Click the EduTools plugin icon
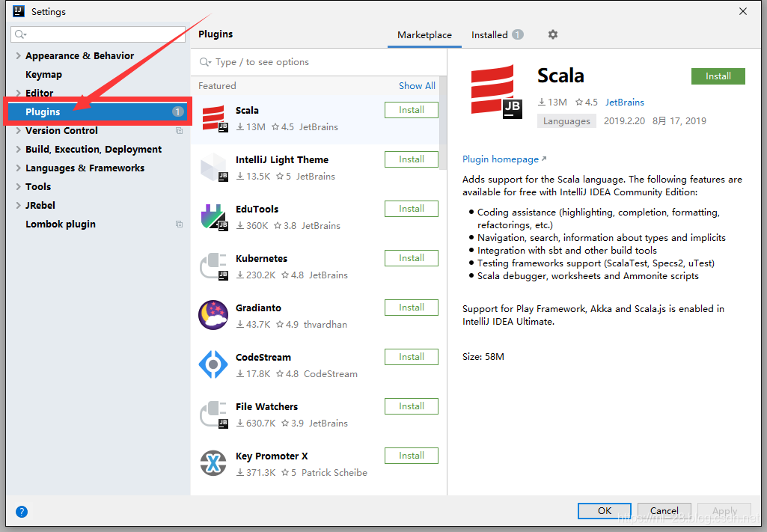The width and height of the screenshot is (767, 532). [213, 217]
